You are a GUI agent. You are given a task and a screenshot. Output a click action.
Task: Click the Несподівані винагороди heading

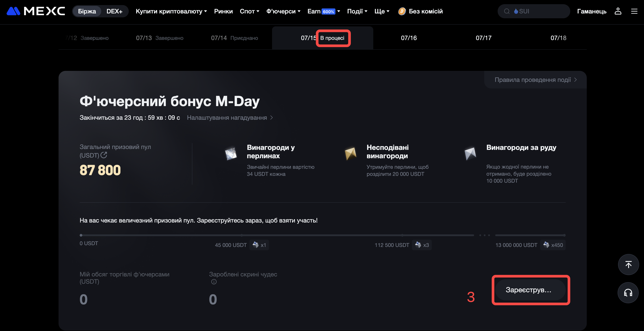coord(388,151)
